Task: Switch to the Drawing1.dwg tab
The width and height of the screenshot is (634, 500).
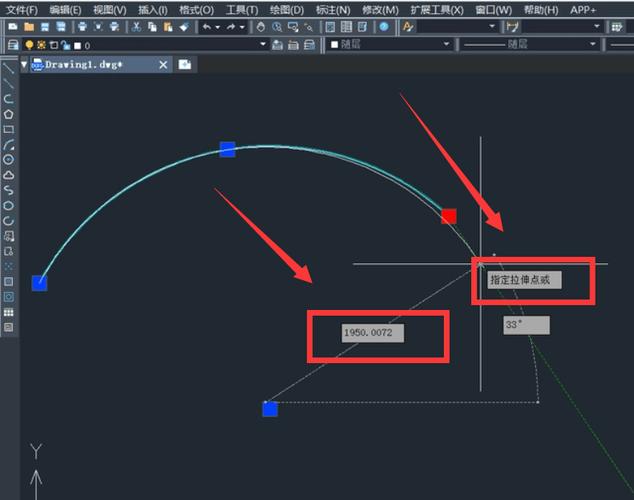Action: coord(90,64)
